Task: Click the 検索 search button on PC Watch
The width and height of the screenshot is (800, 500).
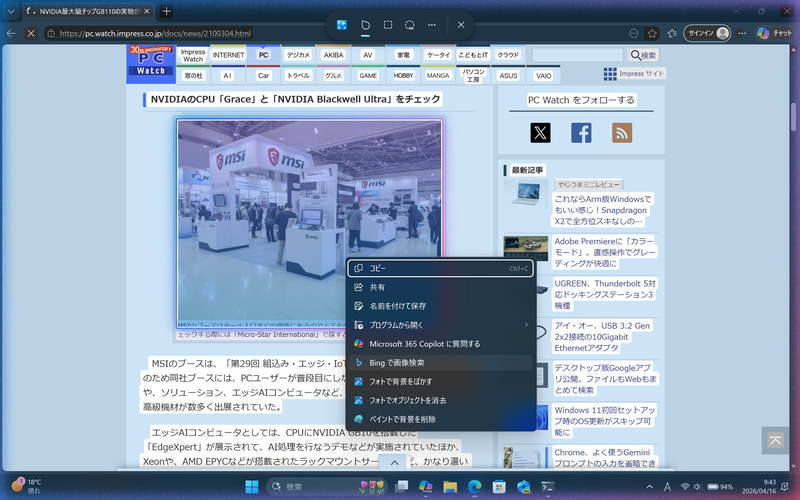Action: pos(643,55)
